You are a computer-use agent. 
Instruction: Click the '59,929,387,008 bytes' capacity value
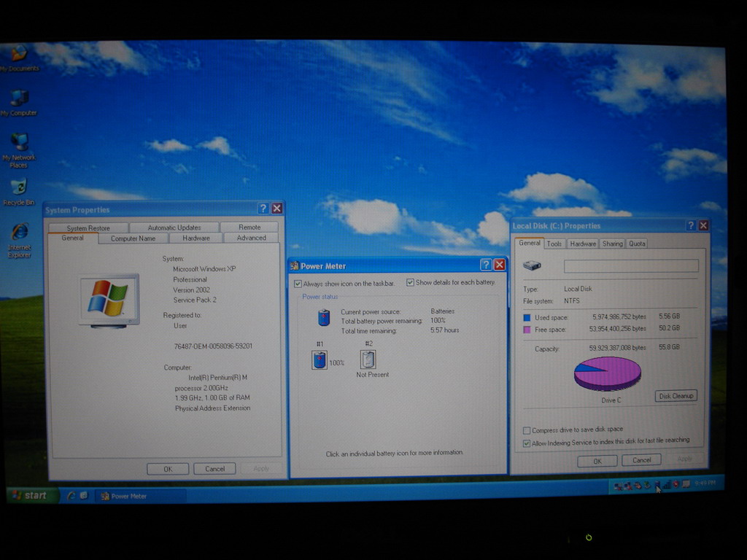(x=617, y=348)
